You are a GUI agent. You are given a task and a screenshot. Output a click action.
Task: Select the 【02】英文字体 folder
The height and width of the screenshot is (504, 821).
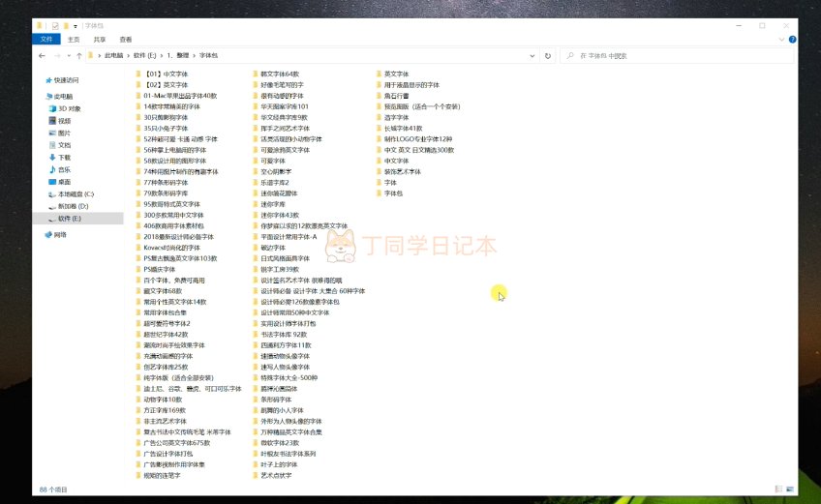pos(162,85)
